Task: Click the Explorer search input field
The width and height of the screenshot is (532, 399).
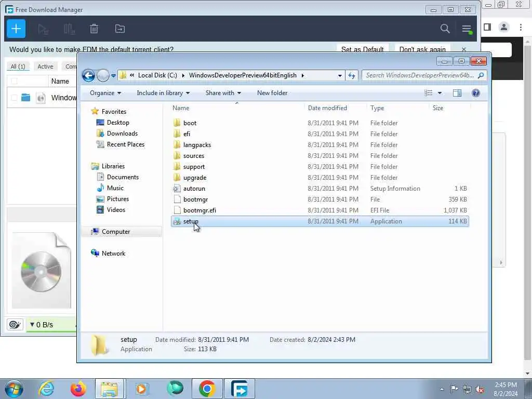Action: [x=420, y=75]
